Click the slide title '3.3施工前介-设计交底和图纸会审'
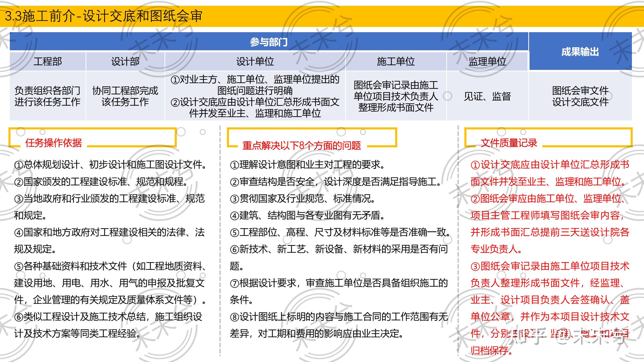The width and height of the screenshot is (644, 362). point(103,16)
